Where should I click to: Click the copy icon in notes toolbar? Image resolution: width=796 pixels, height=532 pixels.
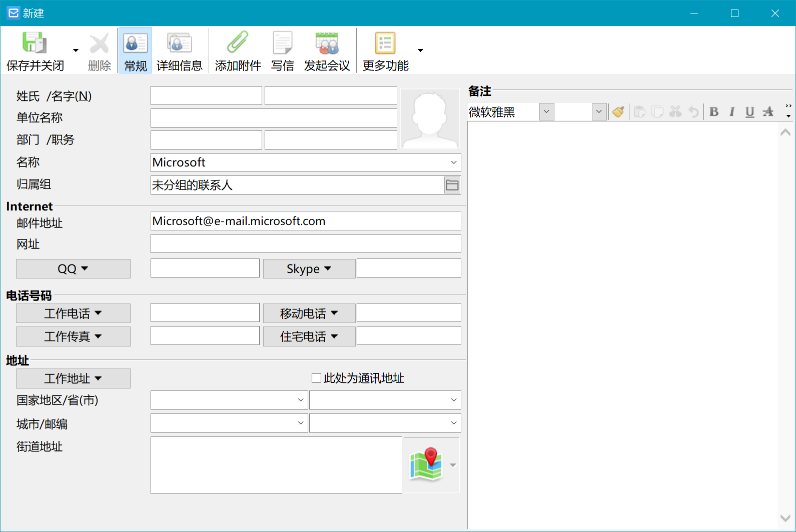point(657,111)
